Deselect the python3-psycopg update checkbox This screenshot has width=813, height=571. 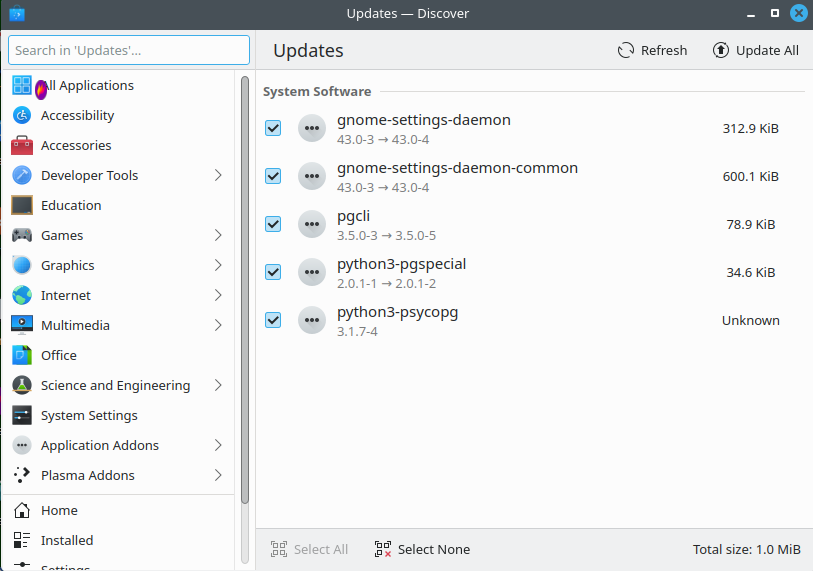coord(273,321)
